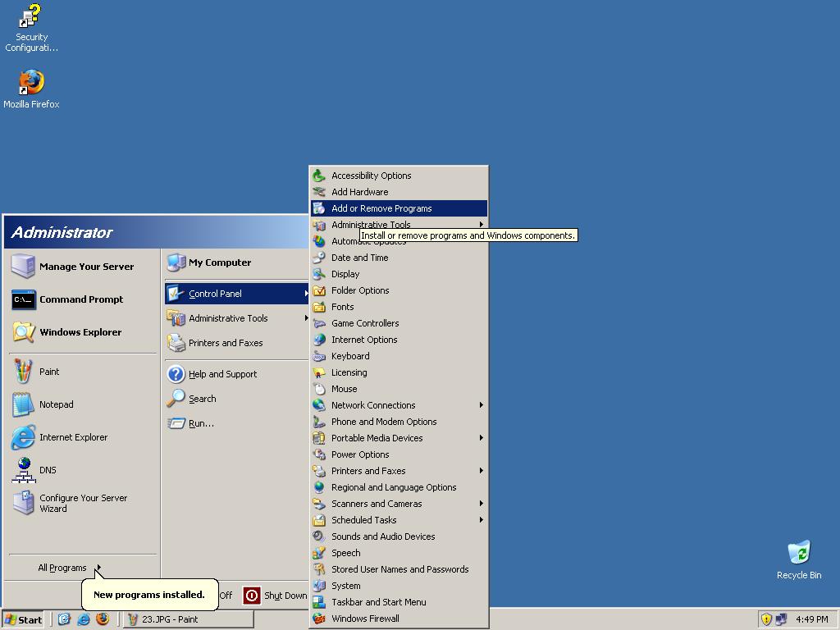Click the Show Desktop quick launch icon
This screenshot has width=840, height=630.
point(64,619)
